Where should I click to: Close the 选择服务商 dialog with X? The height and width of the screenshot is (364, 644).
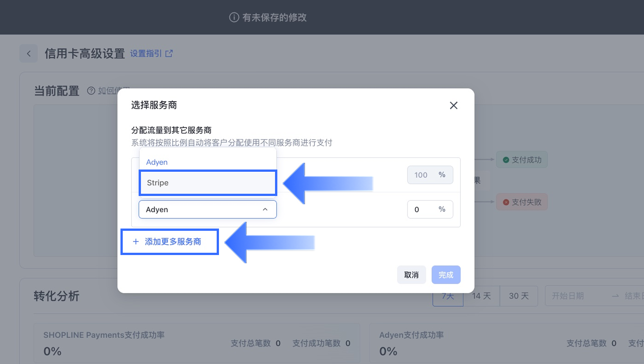(453, 106)
